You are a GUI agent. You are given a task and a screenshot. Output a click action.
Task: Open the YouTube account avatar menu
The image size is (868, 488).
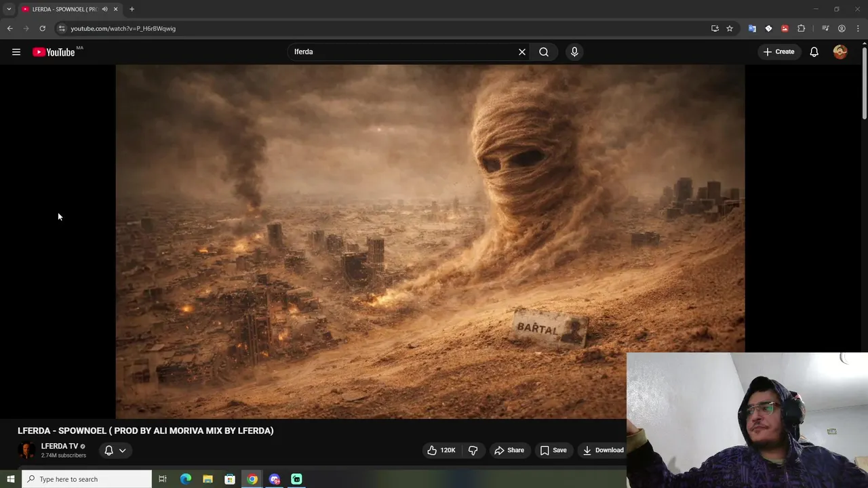tap(840, 52)
